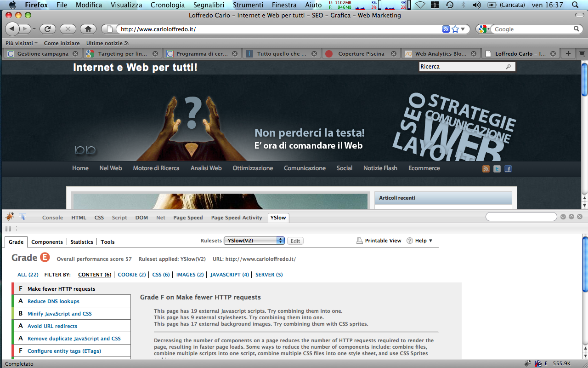Click the Firefox back navigation button
588x368 pixels.
coord(12,29)
